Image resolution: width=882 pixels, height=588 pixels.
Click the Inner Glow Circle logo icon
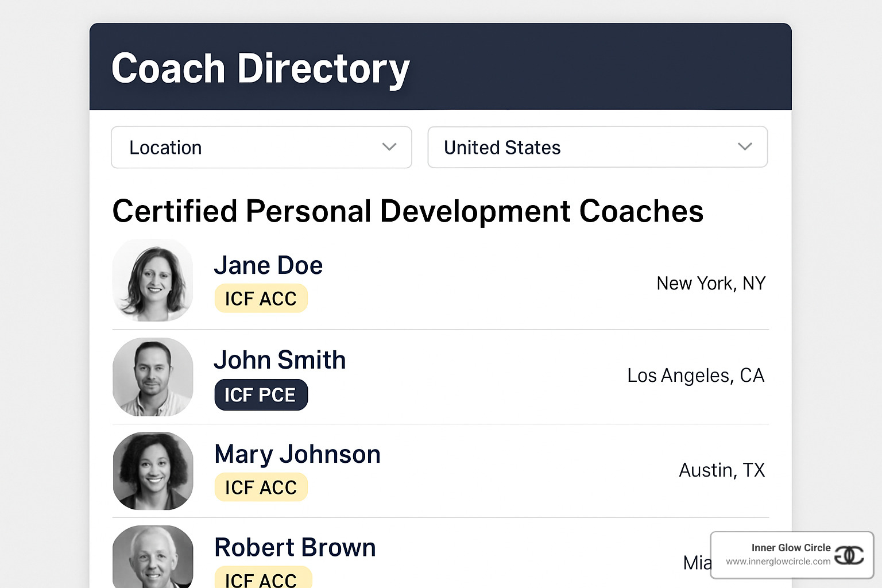[x=849, y=555]
